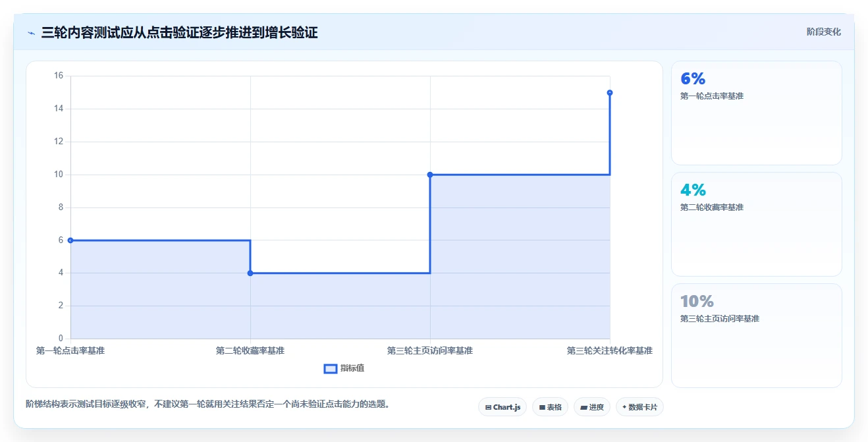Click the Chart.js tag
Viewport: 868px width, 442px height.
click(x=502, y=407)
